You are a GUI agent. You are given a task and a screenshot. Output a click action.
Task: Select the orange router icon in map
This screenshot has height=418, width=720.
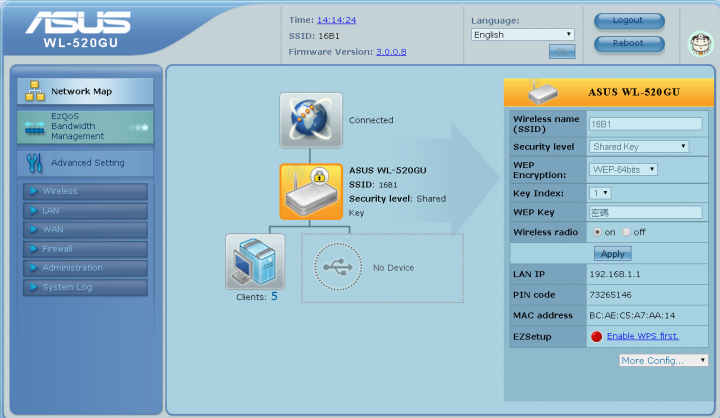click(x=311, y=192)
